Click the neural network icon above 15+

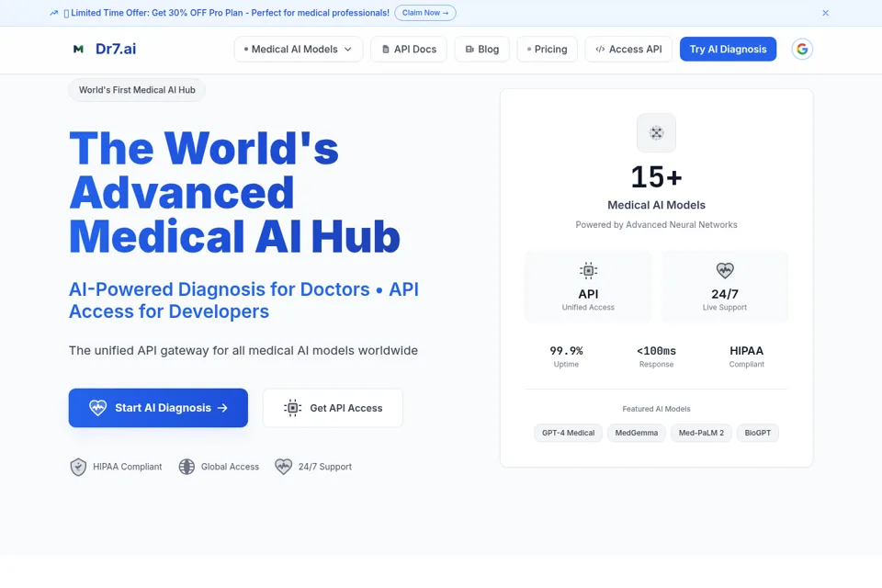coord(656,133)
